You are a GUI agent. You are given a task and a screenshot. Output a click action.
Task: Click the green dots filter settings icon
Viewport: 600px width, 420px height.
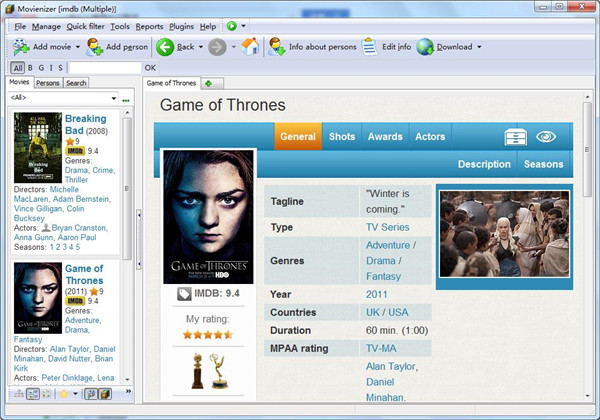coord(126,100)
